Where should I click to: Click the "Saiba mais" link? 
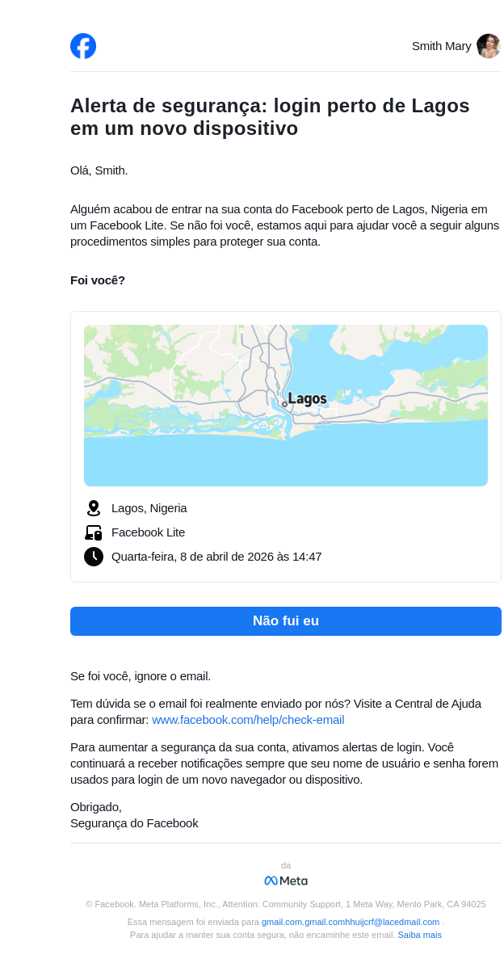point(419,935)
